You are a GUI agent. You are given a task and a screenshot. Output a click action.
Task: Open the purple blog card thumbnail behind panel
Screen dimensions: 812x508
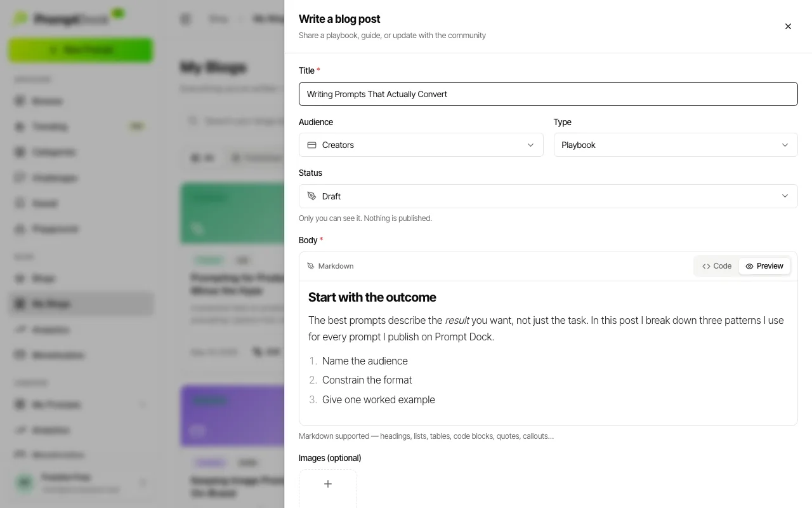(x=232, y=416)
